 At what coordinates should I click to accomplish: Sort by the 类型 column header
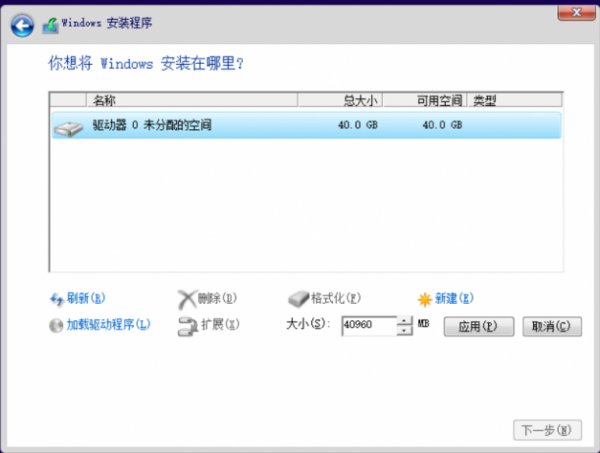(x=515, y=101)
